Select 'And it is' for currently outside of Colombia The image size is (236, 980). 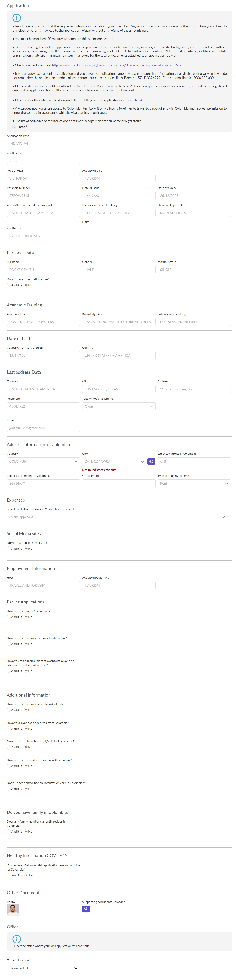click(x=10, y=875)
